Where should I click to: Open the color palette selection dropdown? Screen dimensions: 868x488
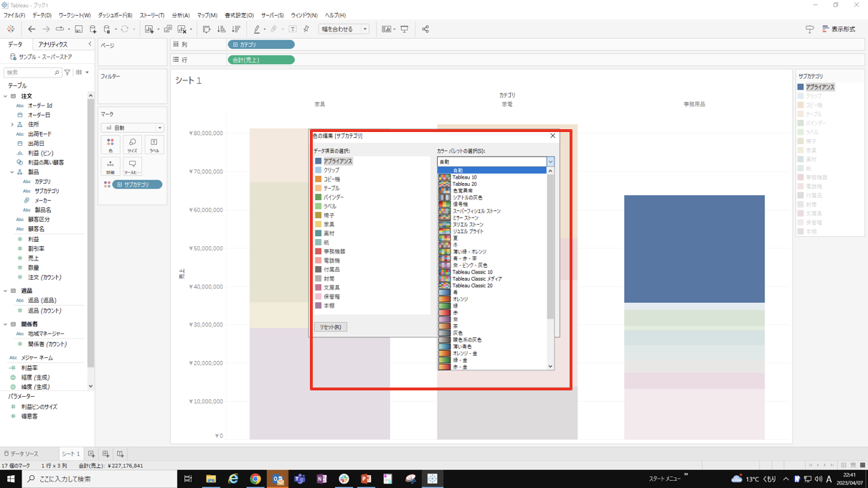[x=550, y=161]
